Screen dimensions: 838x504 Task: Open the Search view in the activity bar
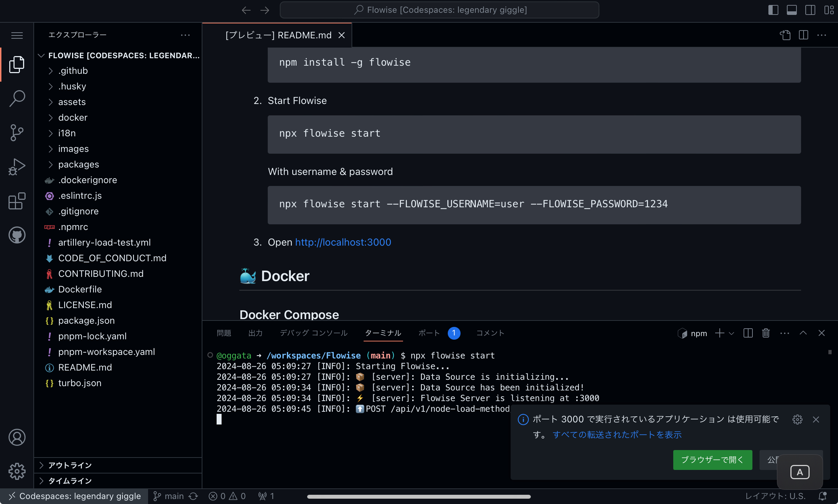[17, 98]
